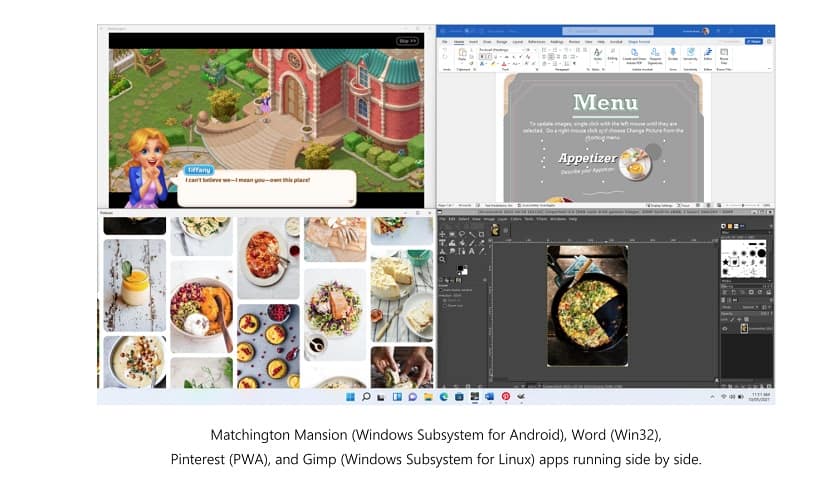Click the Menu heading in Word document
The width and height of the screenshot is (840, 482).
[605, 102]
